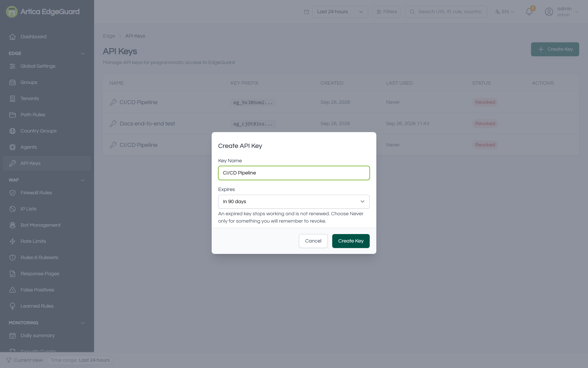Click the Country Groups globe icon

(12, 131)
